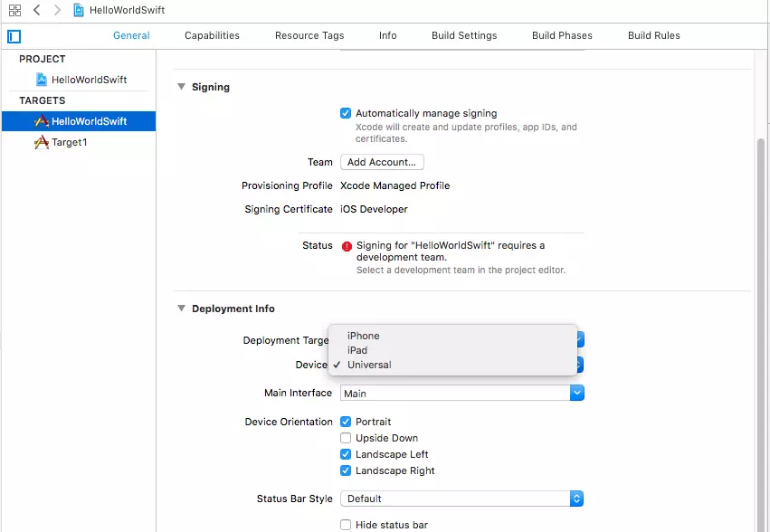Image resolution: width=770 pixels, height=532 pixels.
Task: Click the Xcode Managed Profile text
Action: click(395, 185)
